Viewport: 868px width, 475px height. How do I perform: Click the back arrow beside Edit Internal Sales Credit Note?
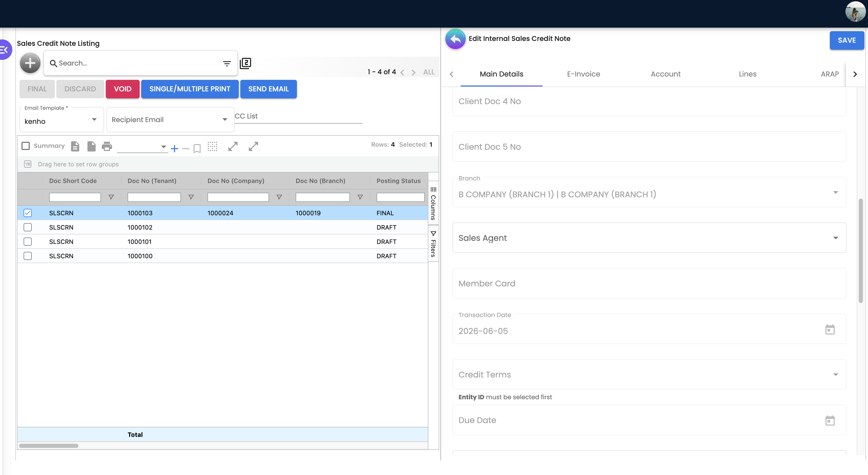455,39
